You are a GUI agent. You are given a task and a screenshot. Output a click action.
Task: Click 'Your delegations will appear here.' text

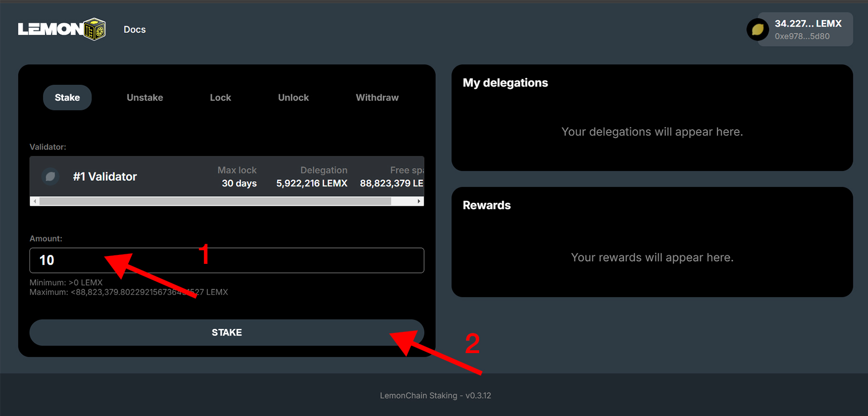[x=652, y=132]
